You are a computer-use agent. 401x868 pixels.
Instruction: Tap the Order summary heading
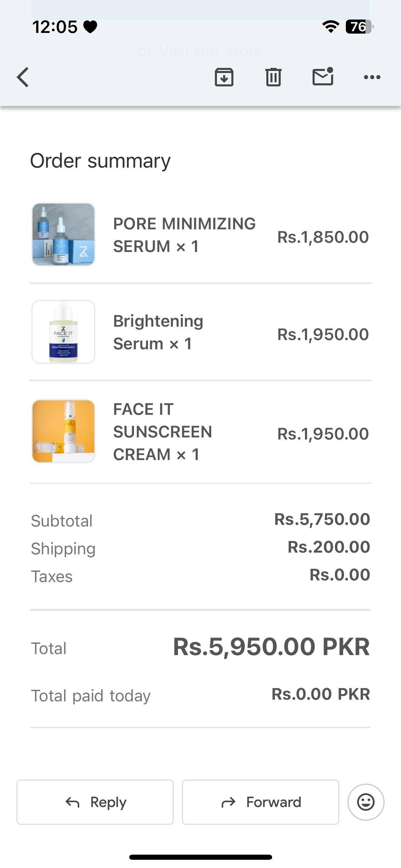point(100,161)
